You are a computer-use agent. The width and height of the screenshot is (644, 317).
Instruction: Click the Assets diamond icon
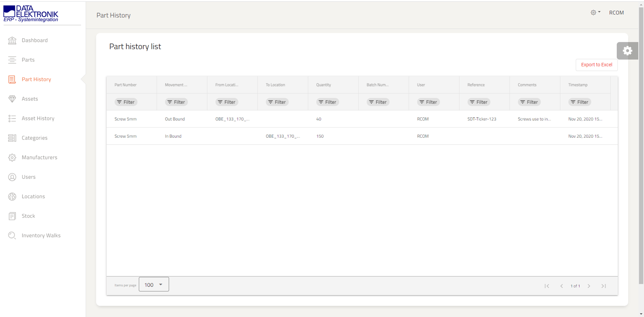(x=12, y=99)
